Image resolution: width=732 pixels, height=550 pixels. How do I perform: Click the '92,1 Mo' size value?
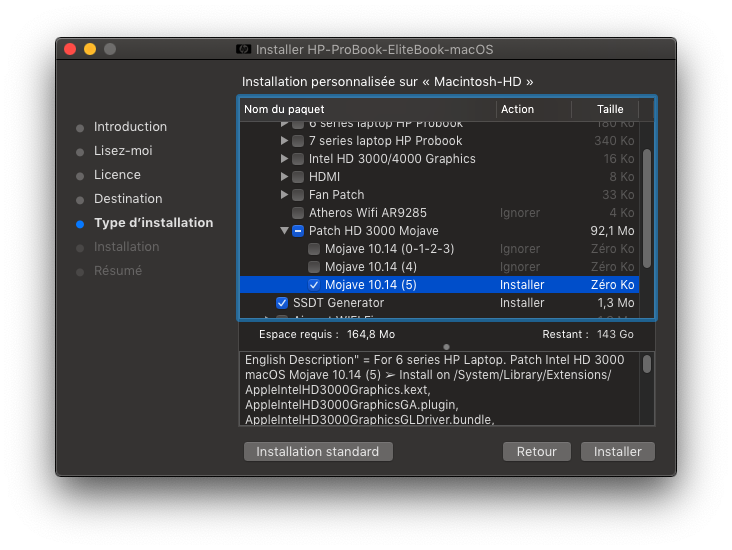(612, 231)
